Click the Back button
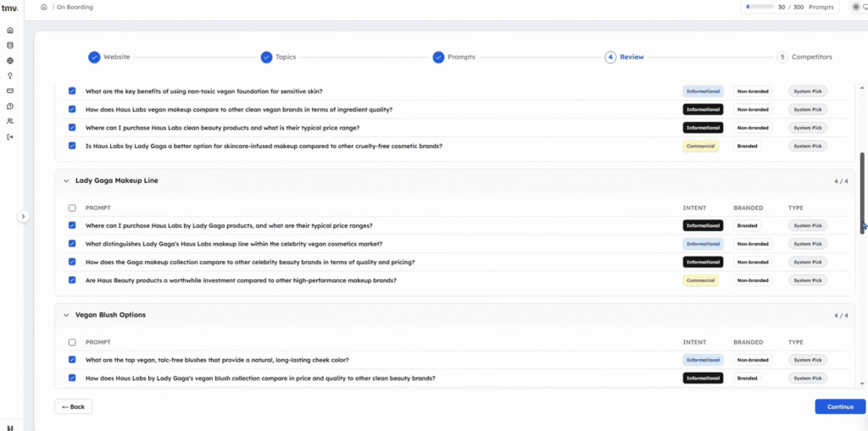 click(x=73, y=406)
